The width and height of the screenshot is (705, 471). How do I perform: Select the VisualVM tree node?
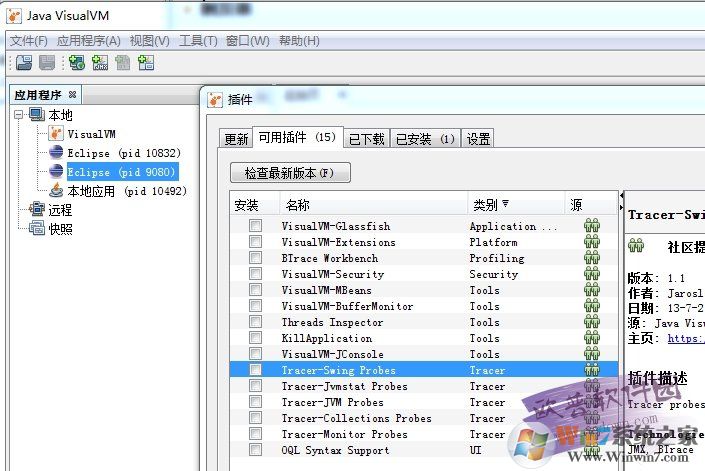point(91,134)
